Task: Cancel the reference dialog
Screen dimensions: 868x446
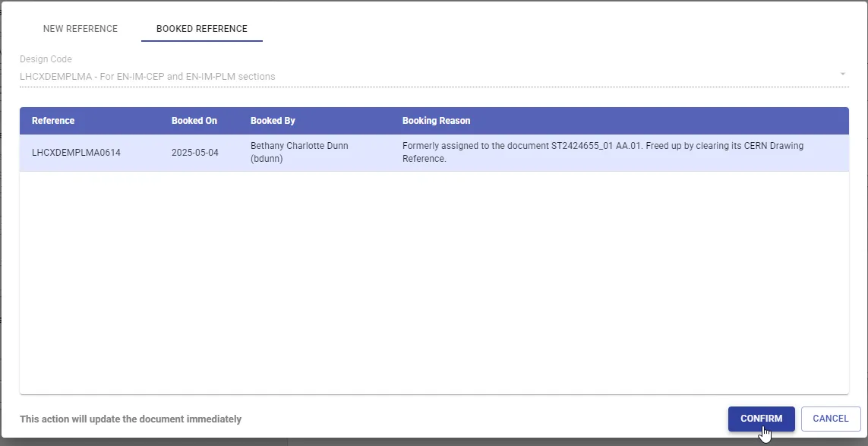Action: [830, 419]
